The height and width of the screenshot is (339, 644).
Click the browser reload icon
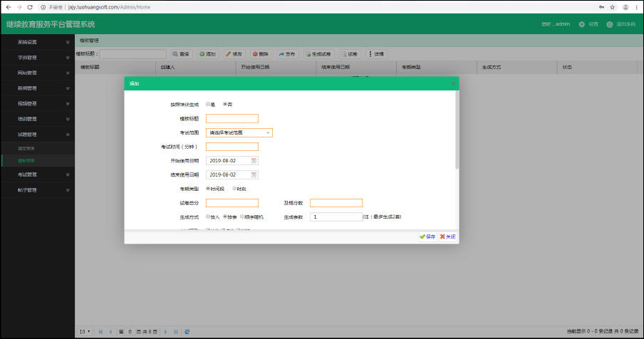(x=30, y=6)
